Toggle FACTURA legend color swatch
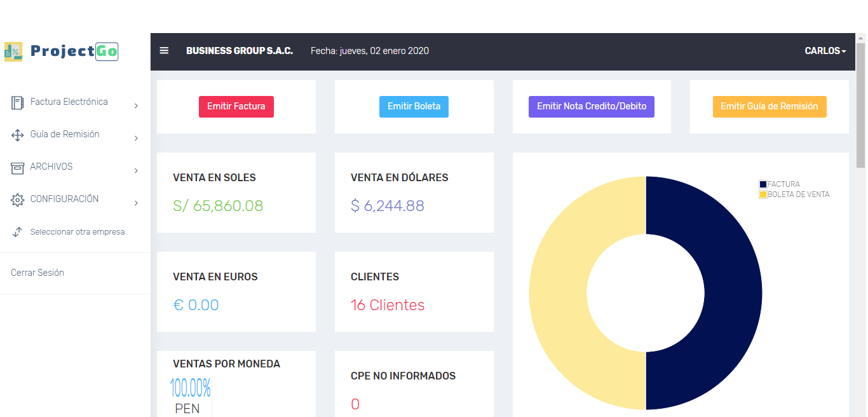This screenshot has width=868, height=417. [763, 184]
